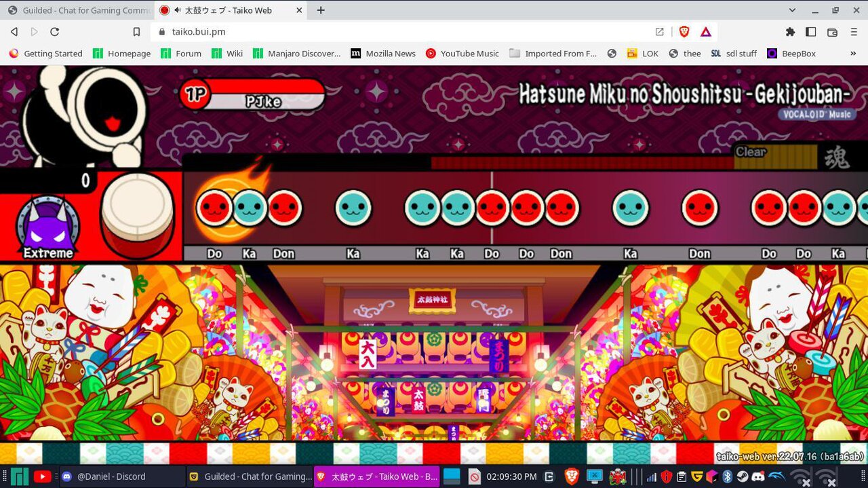This screenshot has height=488, width=868.
Task: Switch to the @Daniel - Discord window
Action: pyautogui.click(x=121, y=476)
